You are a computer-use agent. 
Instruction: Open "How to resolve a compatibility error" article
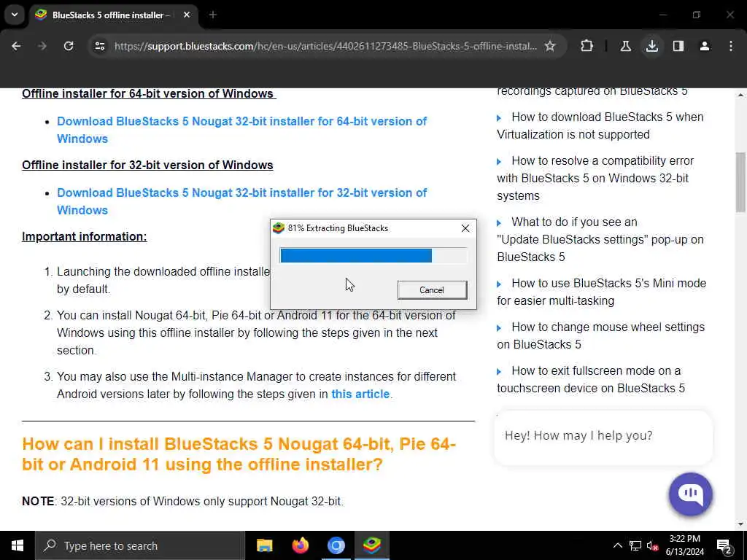595,178
